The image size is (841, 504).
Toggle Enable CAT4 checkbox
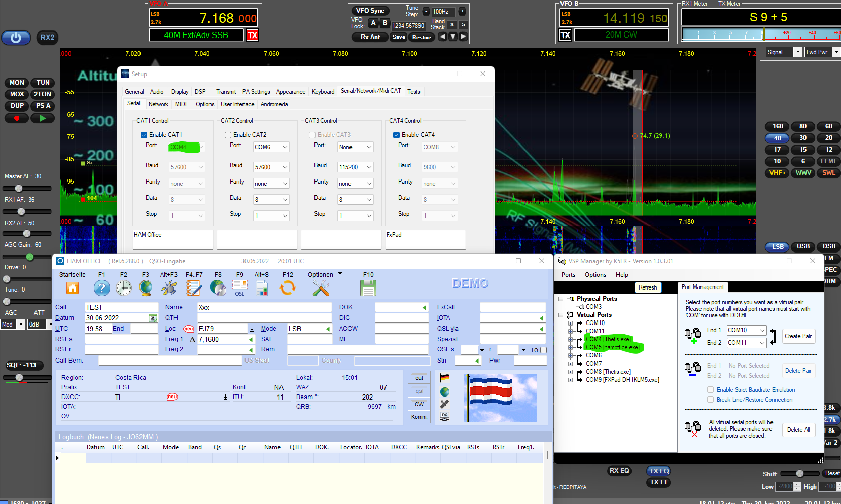[396, 135]
